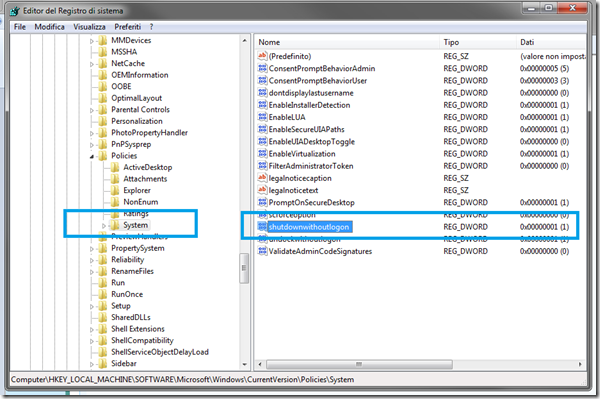This screenshot has width=600, height=399.
Task: Click the tree pane scroll up arrow
Action: (x=245, y=40)
